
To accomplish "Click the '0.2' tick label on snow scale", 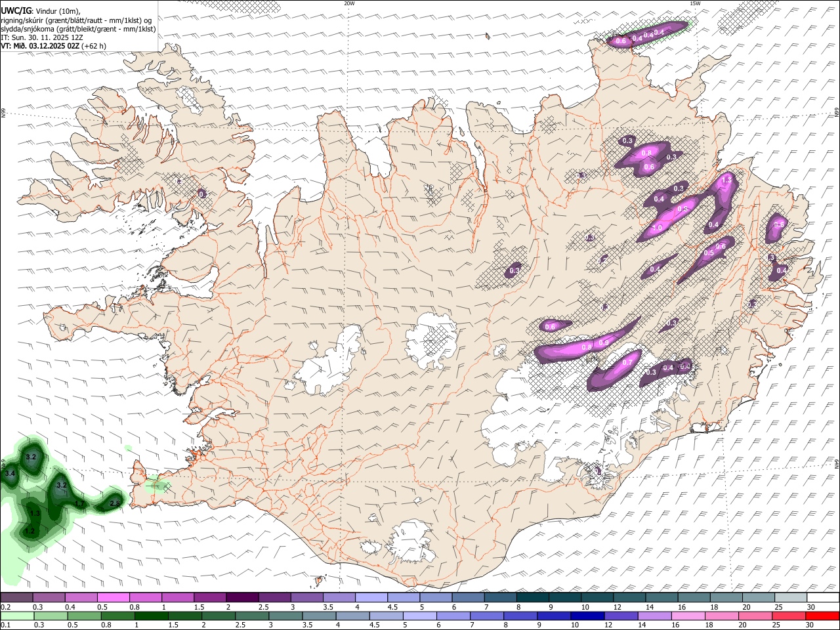I will (5, 607).
